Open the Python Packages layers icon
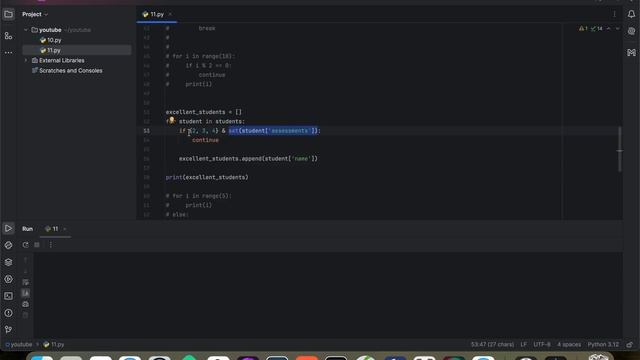 click(8, 262)
